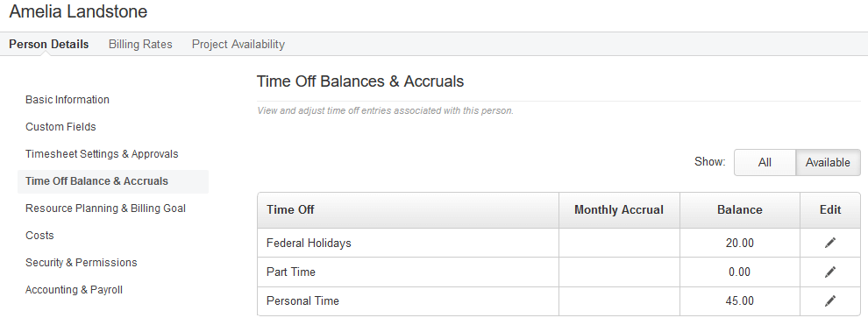Edit the Part Time balance pencil icon

click(x=829, y=272)
